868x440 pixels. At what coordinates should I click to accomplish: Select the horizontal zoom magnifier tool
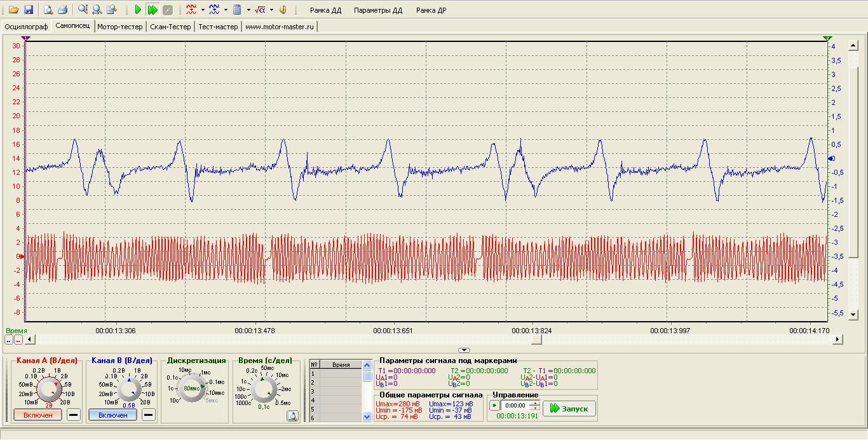[97, 10]
